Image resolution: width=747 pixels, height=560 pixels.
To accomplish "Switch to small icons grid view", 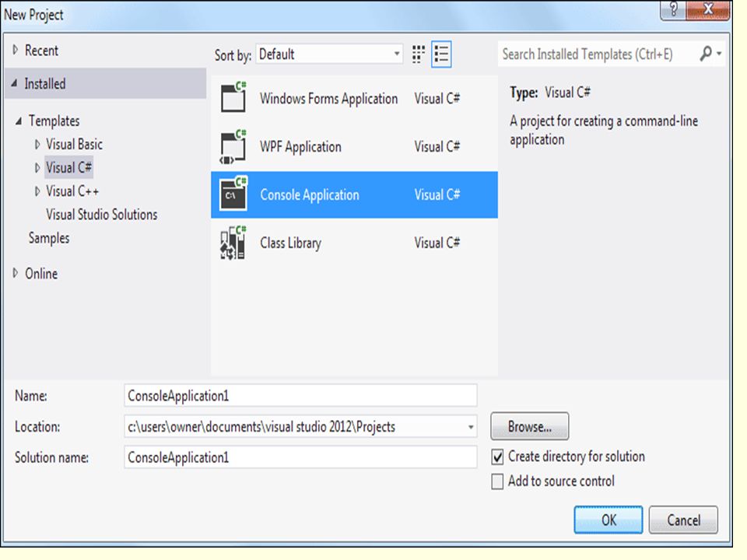I will (419, 54).
